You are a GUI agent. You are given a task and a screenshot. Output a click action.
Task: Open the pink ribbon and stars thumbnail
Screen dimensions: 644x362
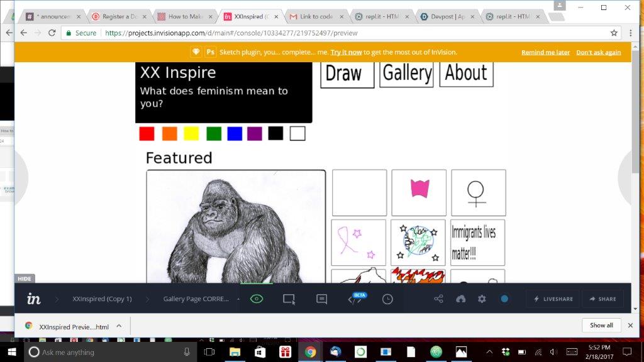point(358,243)
